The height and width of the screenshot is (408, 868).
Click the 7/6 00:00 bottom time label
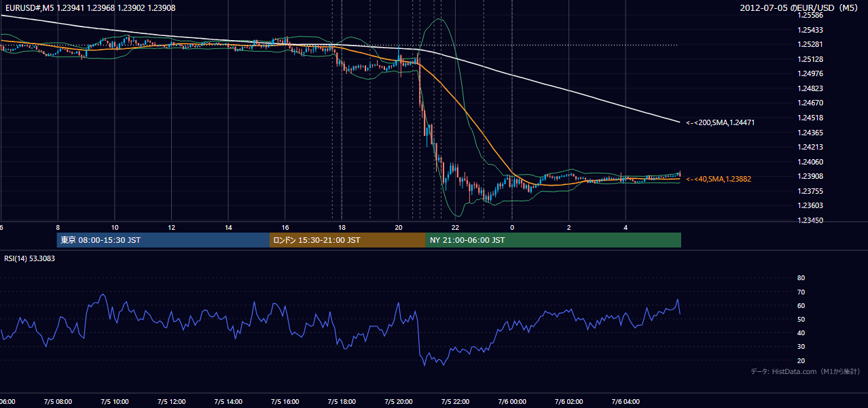point(512,402)
